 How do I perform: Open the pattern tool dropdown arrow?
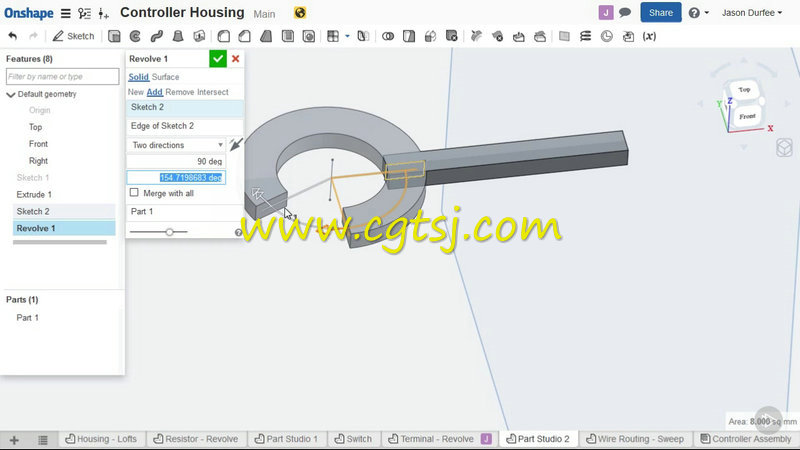(347, 36)
